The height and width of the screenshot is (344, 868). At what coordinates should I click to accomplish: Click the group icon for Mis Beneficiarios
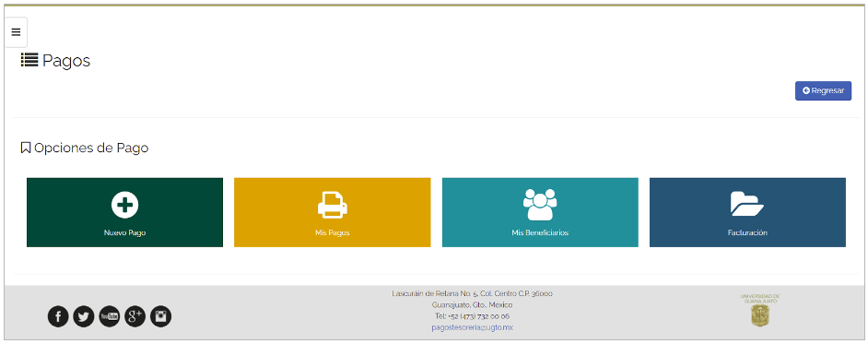tap(540, 205)
